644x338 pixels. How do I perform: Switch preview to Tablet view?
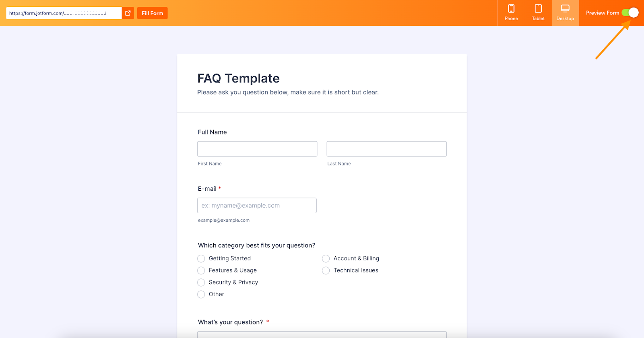(538, 13)
